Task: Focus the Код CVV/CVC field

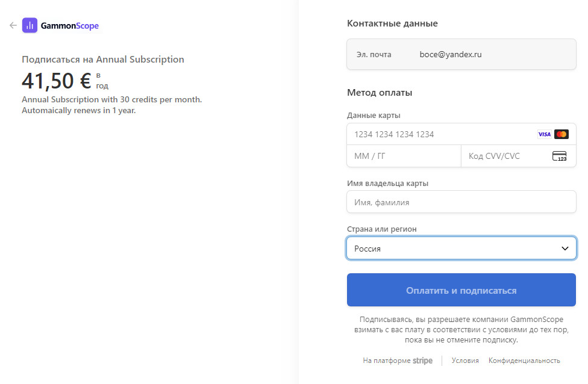Action: (x=518, y=156)
